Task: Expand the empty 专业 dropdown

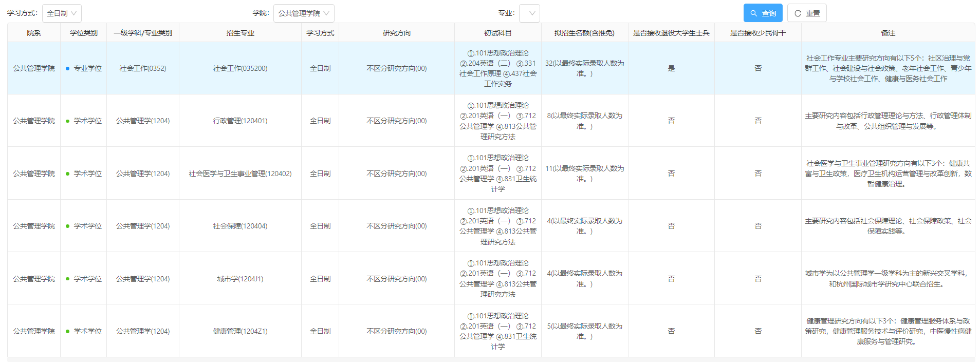Action: [529, 13]
